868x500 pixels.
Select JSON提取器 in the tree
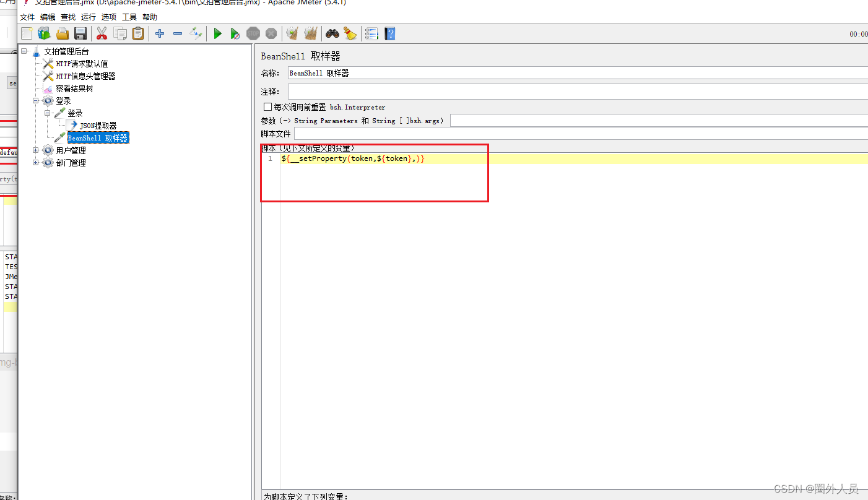pos(98,126)
